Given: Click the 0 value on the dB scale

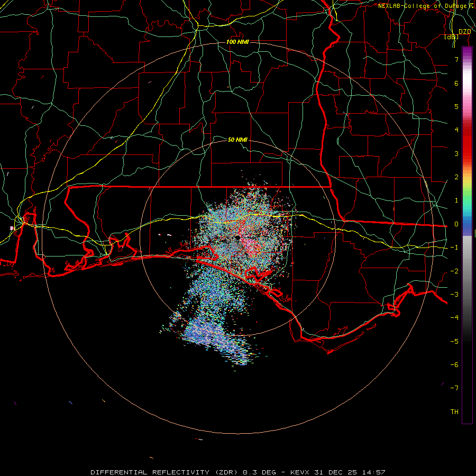Looking at the screenshot, I should (x=456, y=224).
